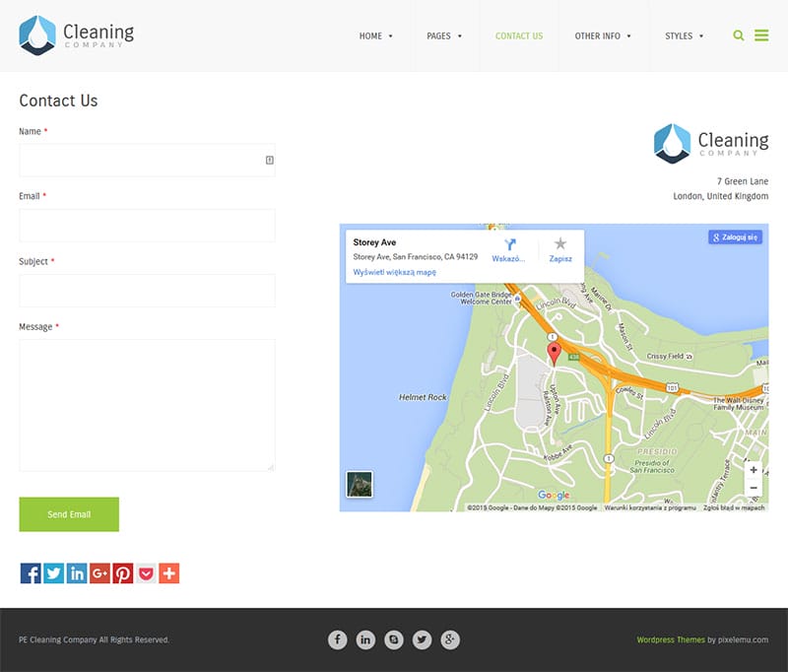Open footer Google Plus round icon
Viewport: 788px width, 672px height.
point(450,640)
